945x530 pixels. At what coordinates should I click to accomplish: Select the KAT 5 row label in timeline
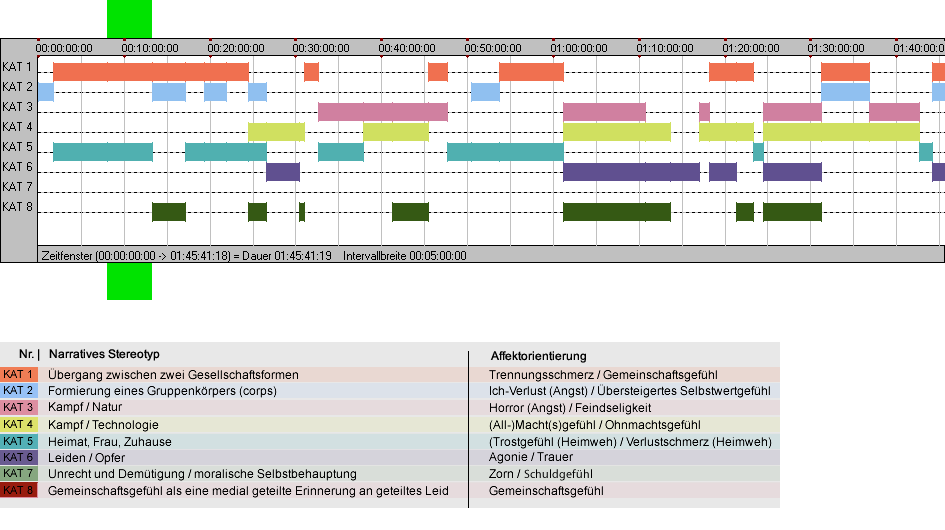(x=17, y=147)
